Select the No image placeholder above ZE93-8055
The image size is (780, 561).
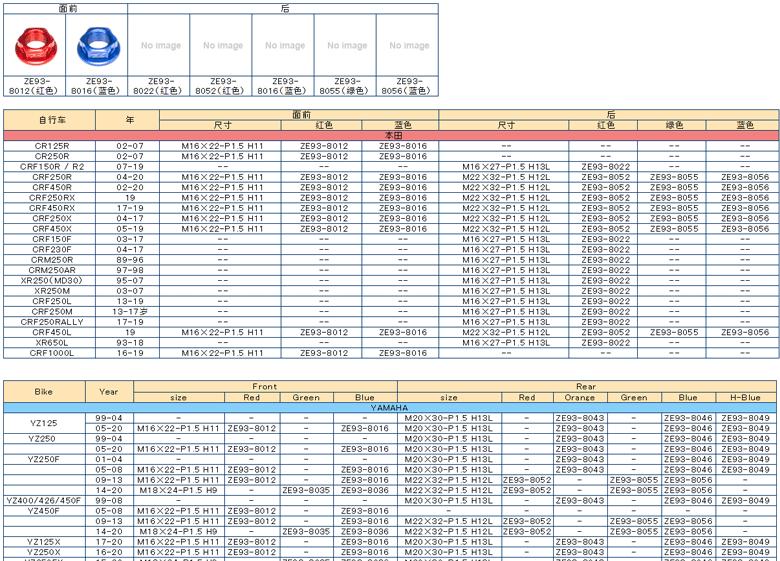pos(347,45)
